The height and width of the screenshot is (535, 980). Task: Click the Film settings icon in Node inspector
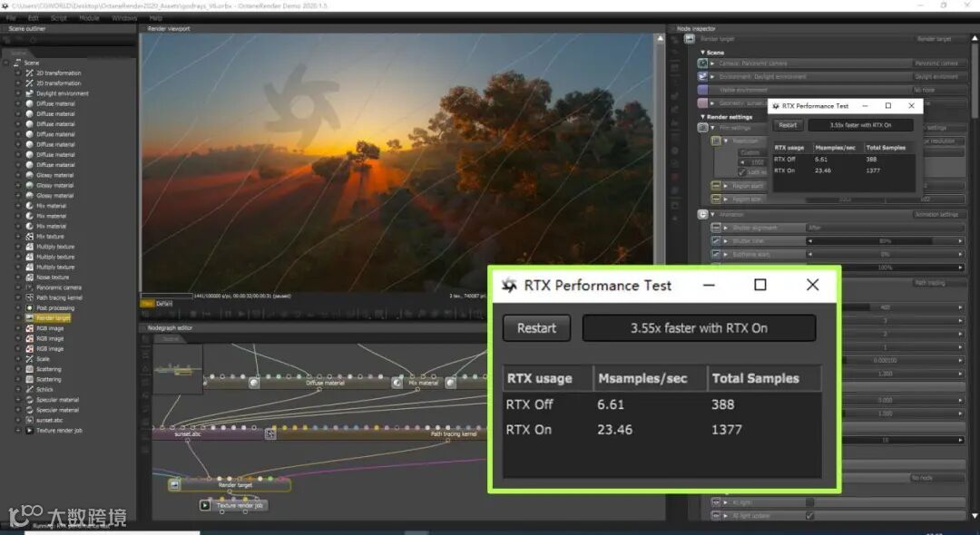pyautogui.click(x=702, y=127)
